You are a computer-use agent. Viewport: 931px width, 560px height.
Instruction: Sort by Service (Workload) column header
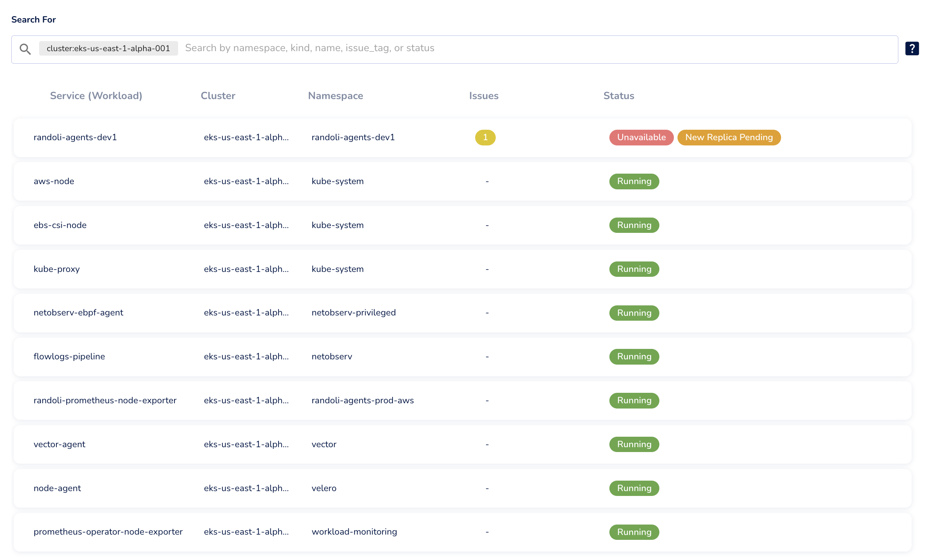coord(96,96)
